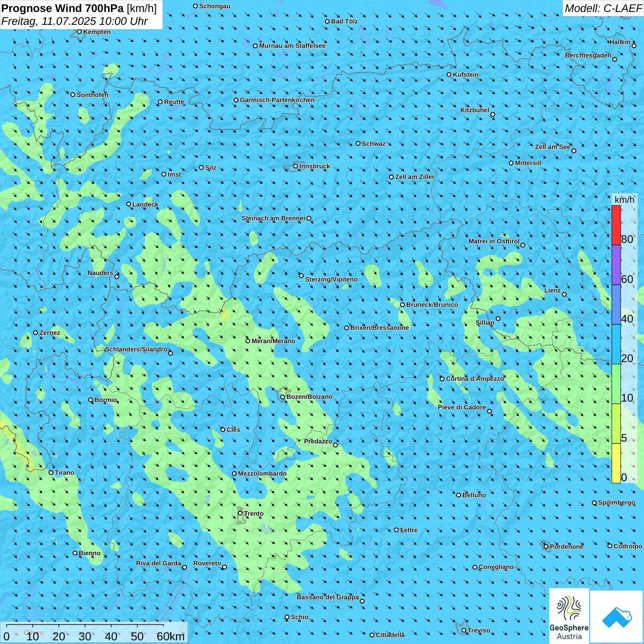Image resolution: width=644 pixels, height=644 pixels.
Task: Click the 'Meran/Merano' label
Action: [273, 341]
